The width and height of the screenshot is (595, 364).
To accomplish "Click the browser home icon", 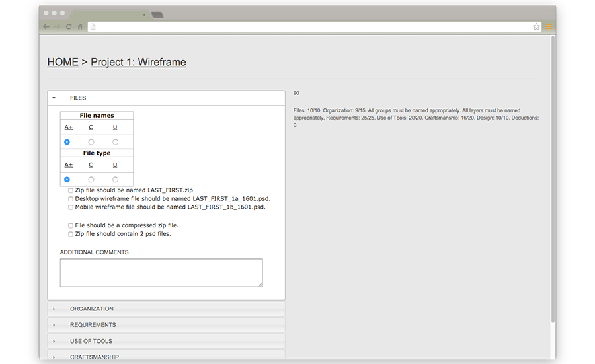I will (80, 27).
